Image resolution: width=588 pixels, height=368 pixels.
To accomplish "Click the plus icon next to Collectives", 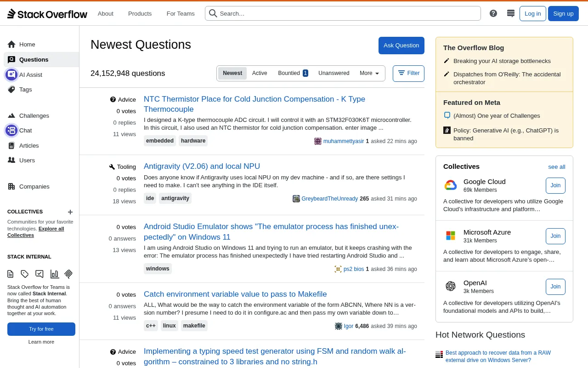I will (70, 212).
